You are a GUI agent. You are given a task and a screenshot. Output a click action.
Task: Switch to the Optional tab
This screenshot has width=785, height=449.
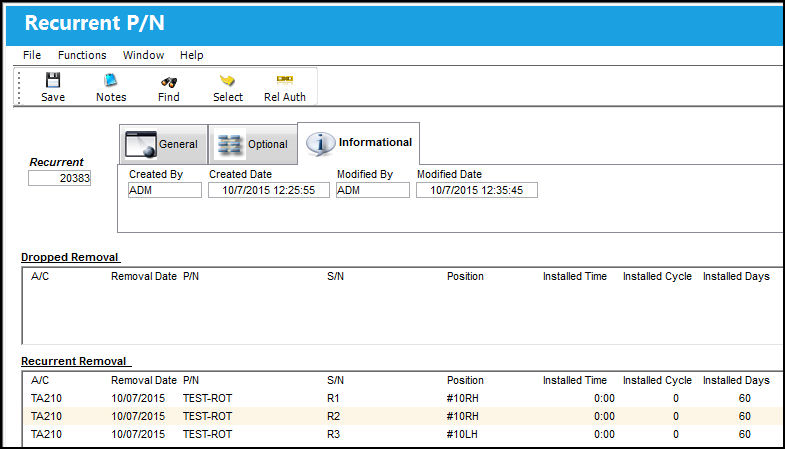[253, 144]
